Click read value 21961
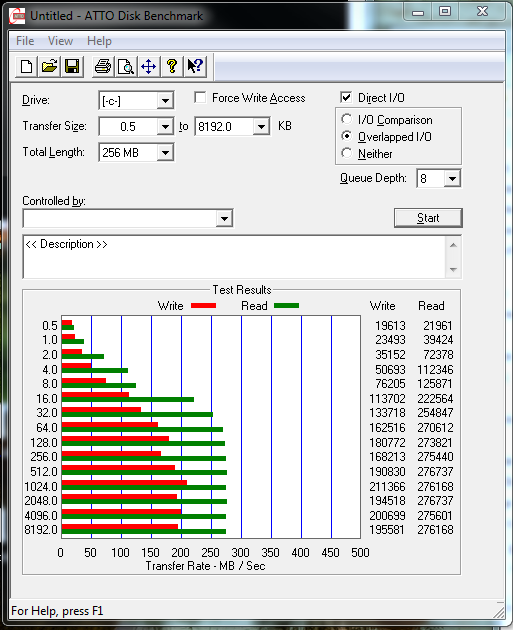 437,326
